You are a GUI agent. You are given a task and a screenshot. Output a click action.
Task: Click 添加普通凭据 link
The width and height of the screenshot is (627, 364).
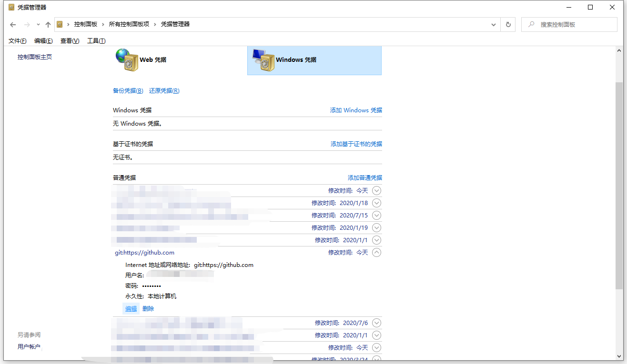click(365, 178)
